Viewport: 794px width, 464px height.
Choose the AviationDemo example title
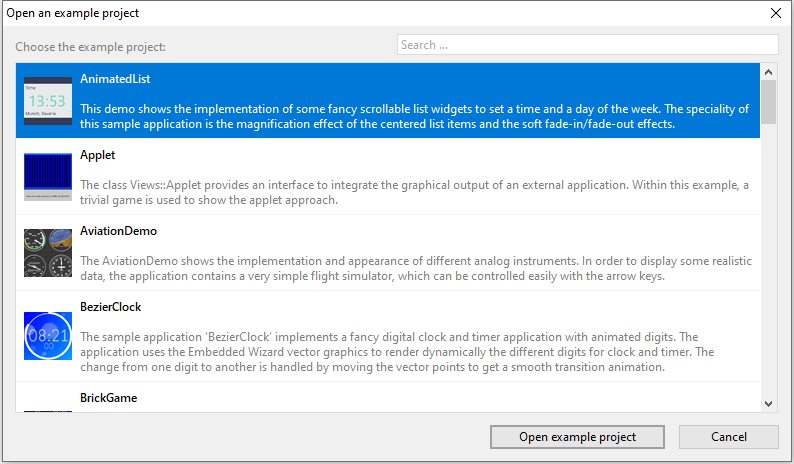pyautogui.click(x=118, y=231)
